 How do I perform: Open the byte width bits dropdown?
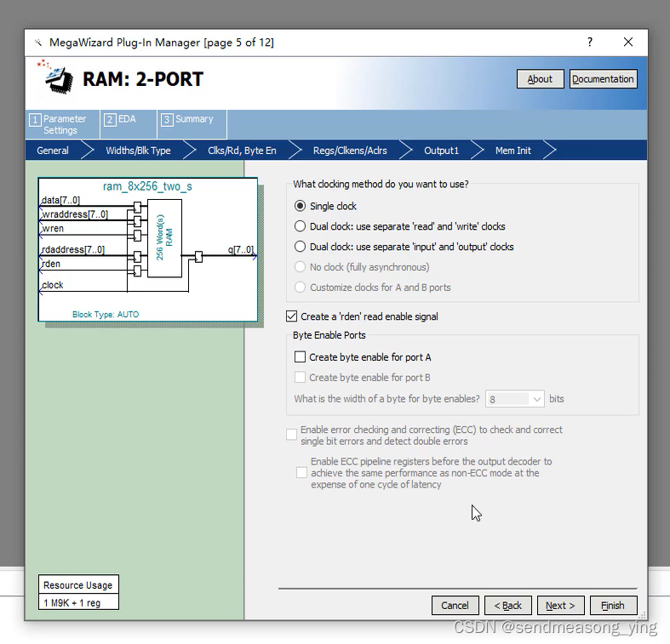(514, 399)
